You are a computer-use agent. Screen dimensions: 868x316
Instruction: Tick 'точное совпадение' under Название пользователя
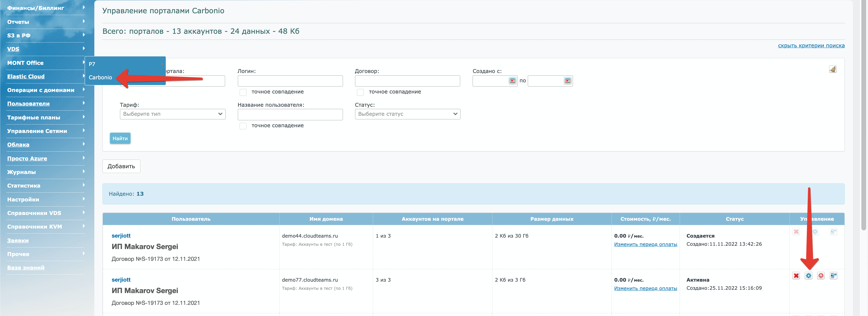243,126
